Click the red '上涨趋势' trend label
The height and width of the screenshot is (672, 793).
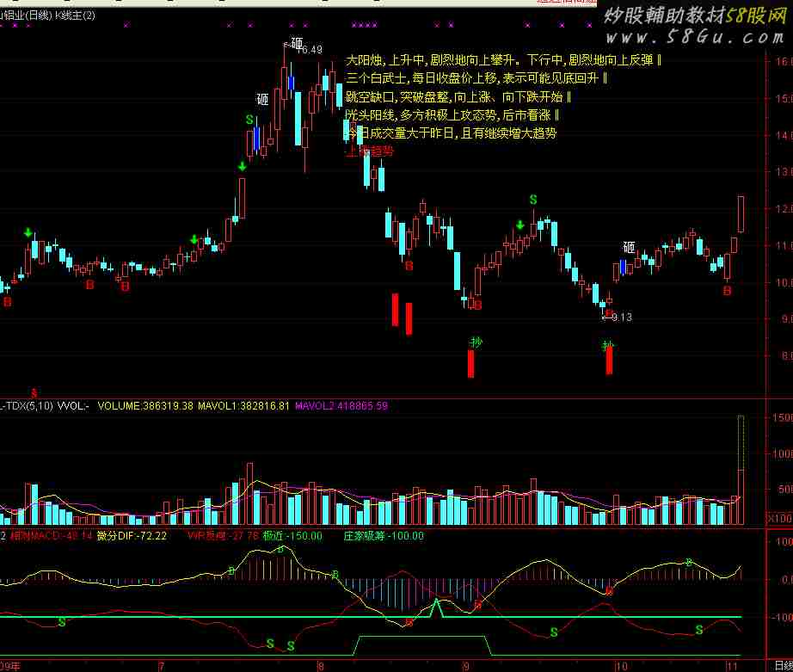pos(370,151)
